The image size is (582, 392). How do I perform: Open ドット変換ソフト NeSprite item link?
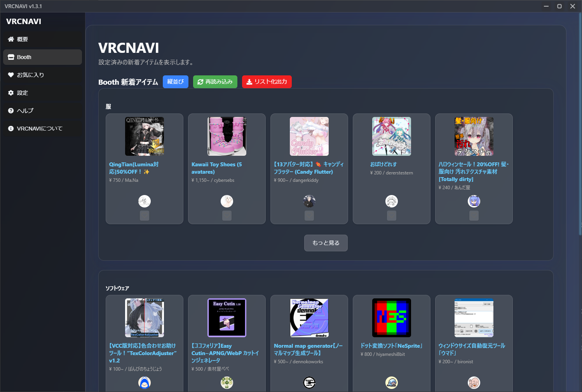[391, 346]
